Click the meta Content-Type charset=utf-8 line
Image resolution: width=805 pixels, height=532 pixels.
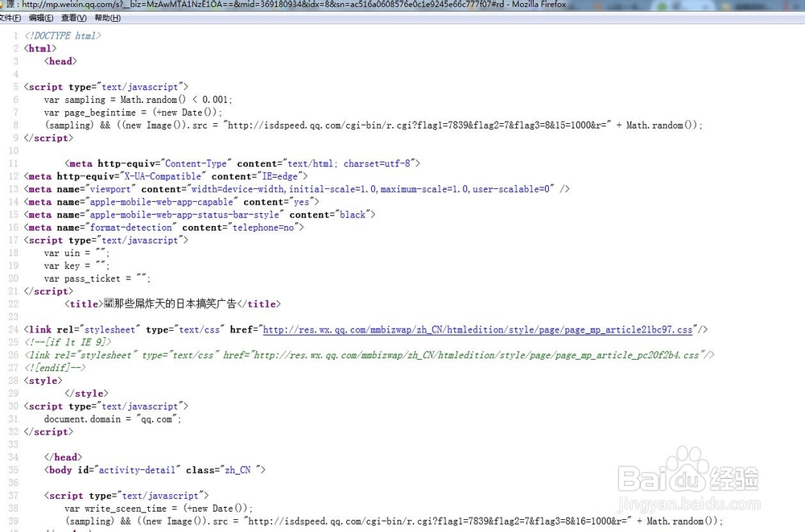pyautogui.click(x=242, y=163)
